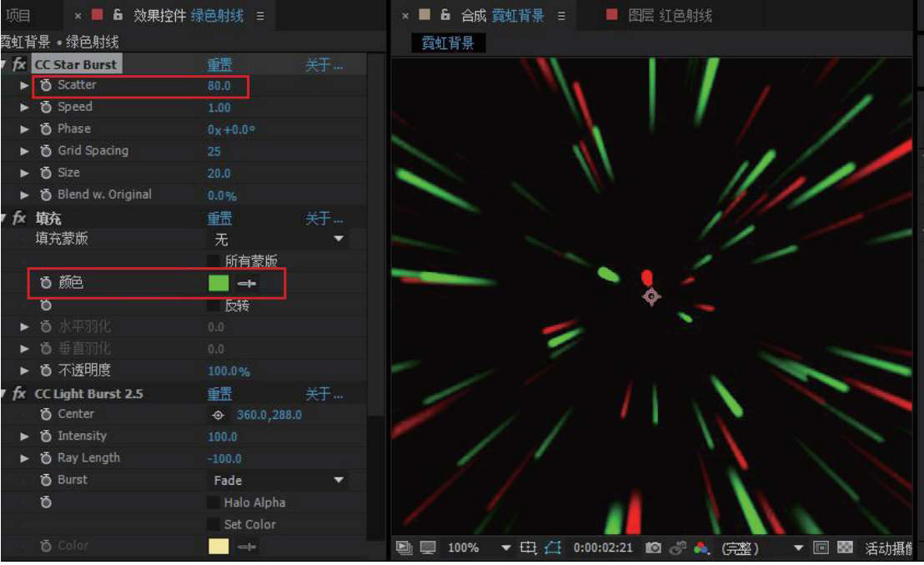Click the monitor preview icon in viewer footer

(428, 548)
